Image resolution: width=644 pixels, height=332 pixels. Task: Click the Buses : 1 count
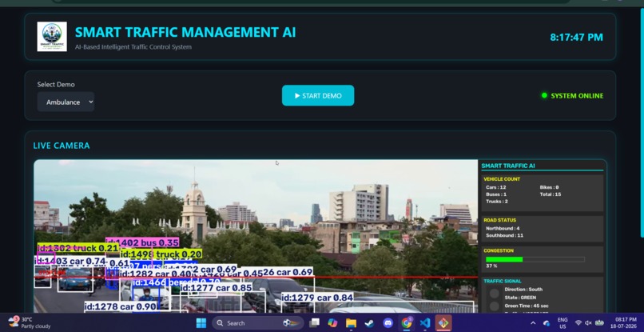(495, 194)
